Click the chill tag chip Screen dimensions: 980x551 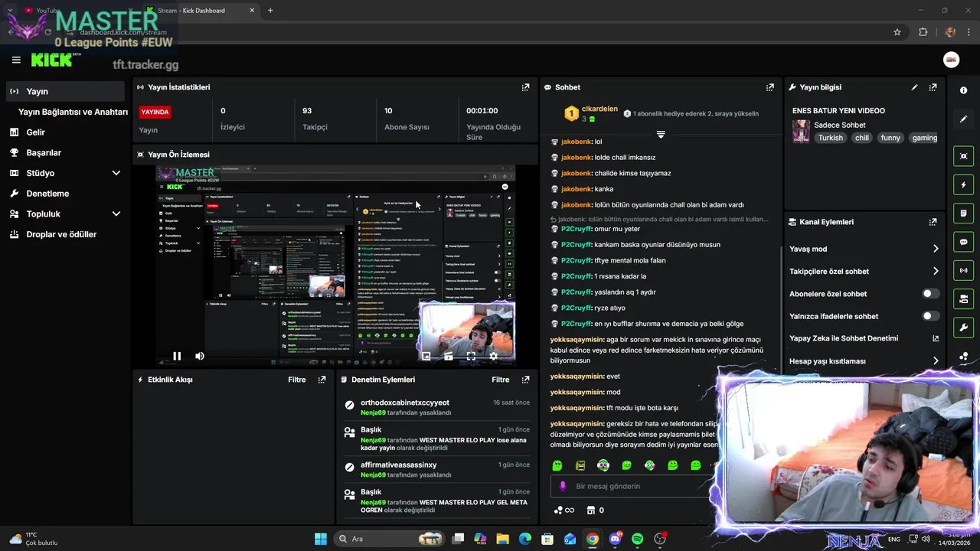(x=862, y=138)
